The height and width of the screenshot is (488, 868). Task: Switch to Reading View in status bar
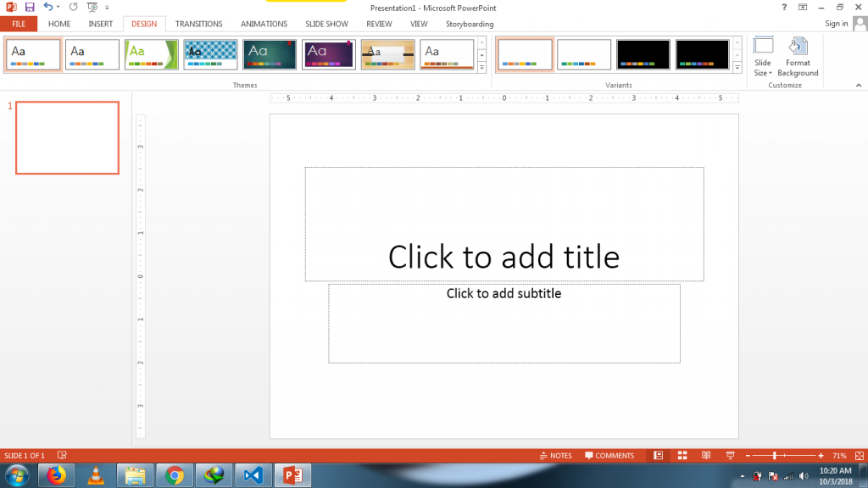click(x=705, y=456)
